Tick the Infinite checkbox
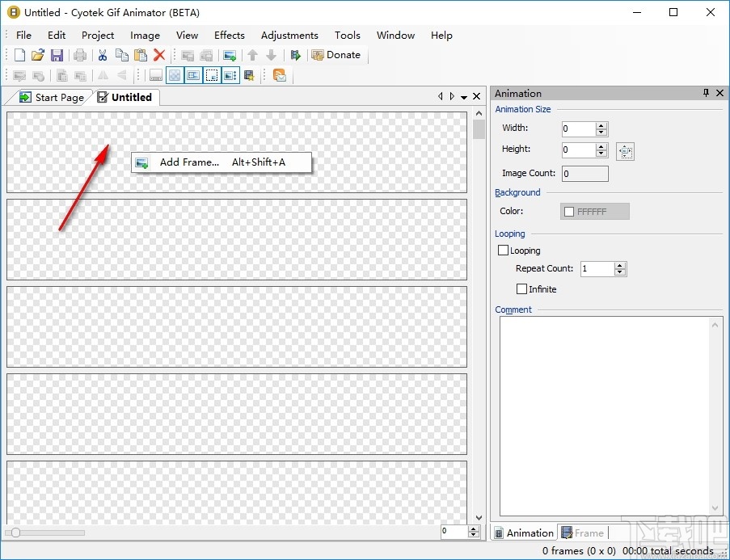Screen dimensions: 730x560 pyautogui.click(x=521, y=289)
